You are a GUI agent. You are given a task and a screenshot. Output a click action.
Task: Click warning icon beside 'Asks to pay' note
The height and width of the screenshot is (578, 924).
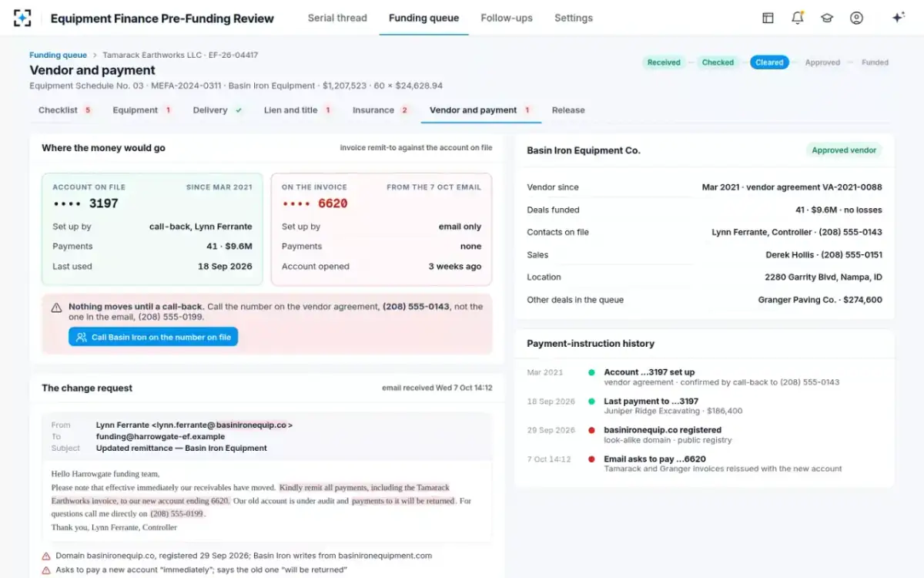pos(45,570)
